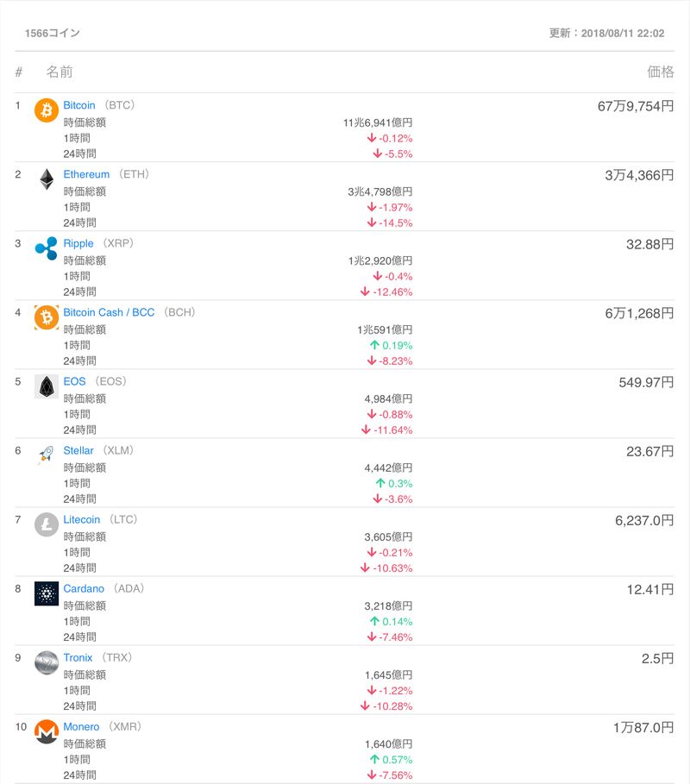The height and width of the screenshot is (784, 690).
Task: Open the Ethereum coin link
Action: click(86, 174)
